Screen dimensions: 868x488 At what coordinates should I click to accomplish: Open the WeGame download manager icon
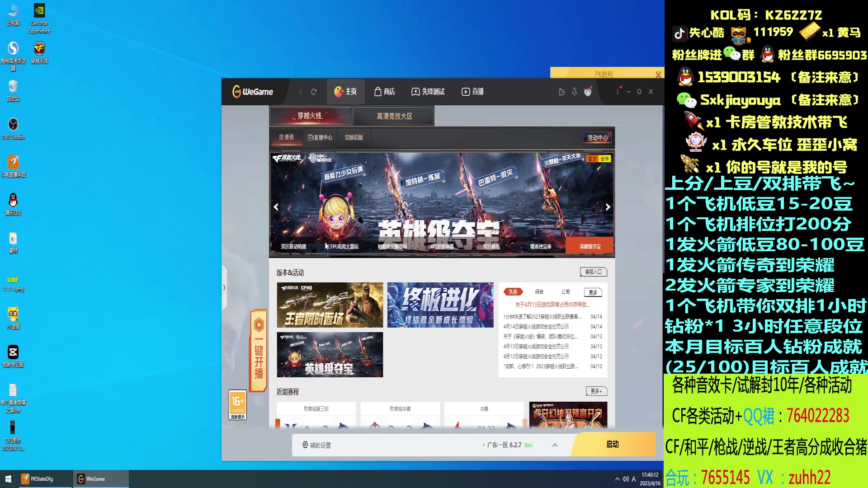pos(574,92)
